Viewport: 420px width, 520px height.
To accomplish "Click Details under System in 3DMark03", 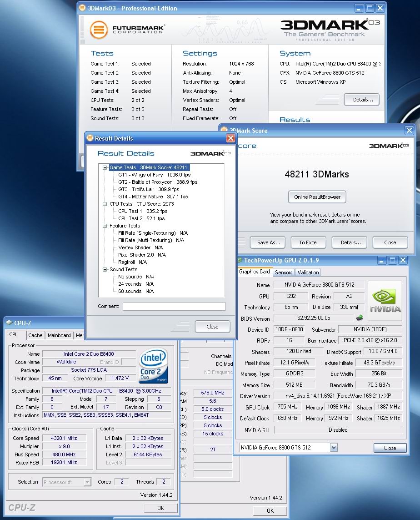I will pyautogui.click(x=362, y=100).
